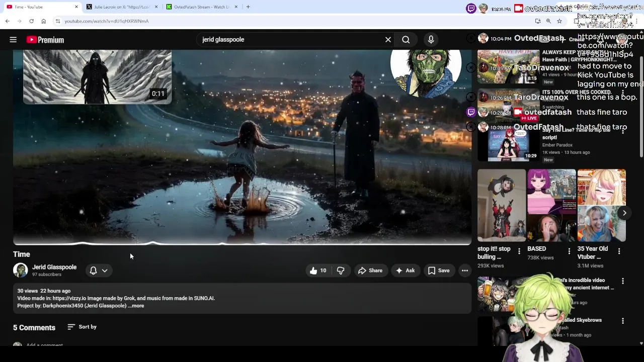Close the OvtedFatash Stream tab
This screenshot has width=644, height=362.
click(x=237, y=7)
